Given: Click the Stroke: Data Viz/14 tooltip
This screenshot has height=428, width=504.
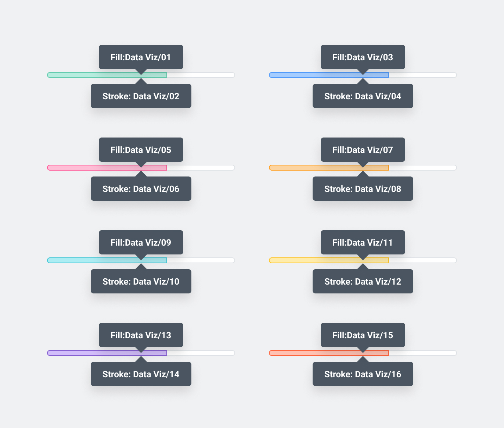Looking at the screenshot, I should (x=141, y=374).
